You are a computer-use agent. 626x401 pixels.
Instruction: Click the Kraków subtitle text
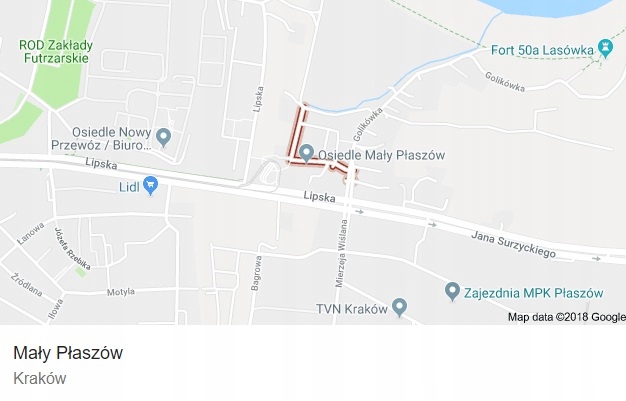[40, 378]
